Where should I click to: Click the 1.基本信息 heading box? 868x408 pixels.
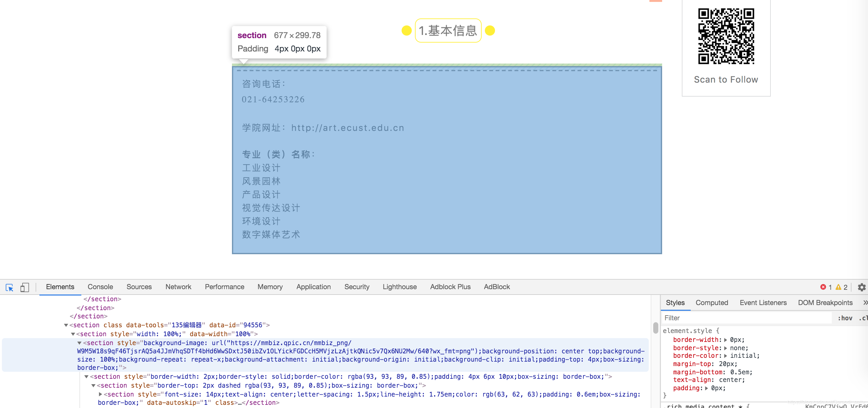point(448,31)
